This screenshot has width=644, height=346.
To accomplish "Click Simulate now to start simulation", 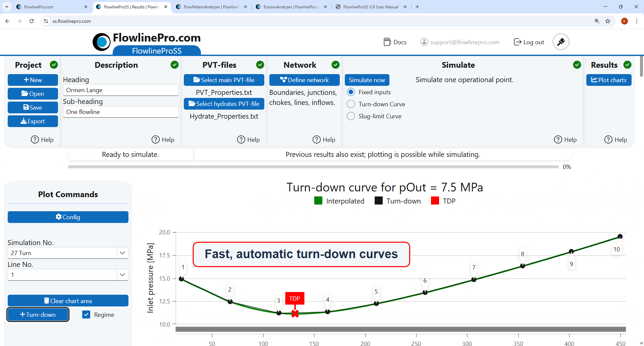I will (367, 80).
